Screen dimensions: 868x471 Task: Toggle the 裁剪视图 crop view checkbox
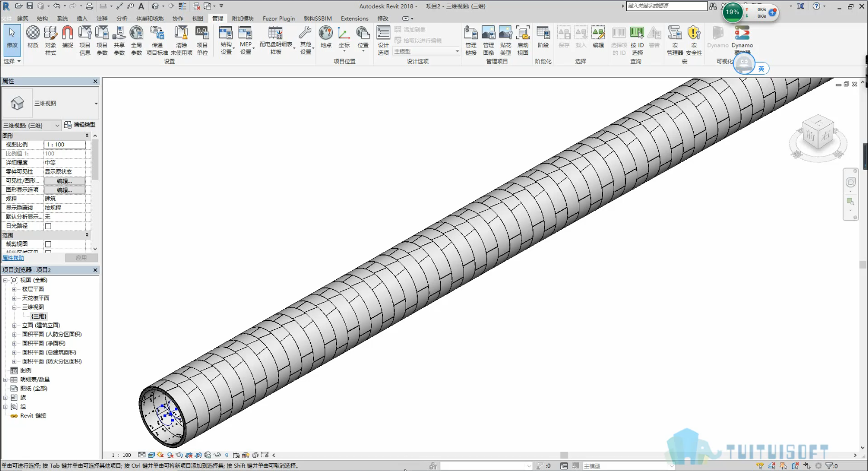click(x=48, y=244)
